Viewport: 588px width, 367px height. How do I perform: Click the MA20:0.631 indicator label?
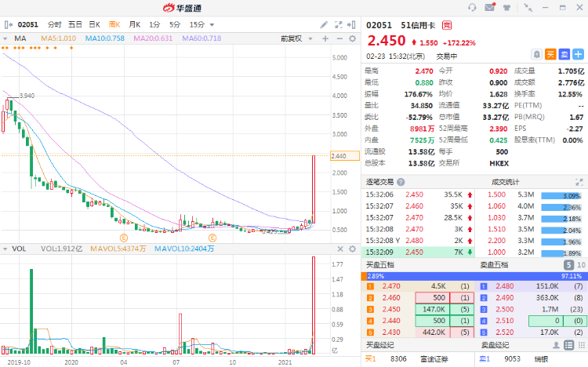coord(153,38)
